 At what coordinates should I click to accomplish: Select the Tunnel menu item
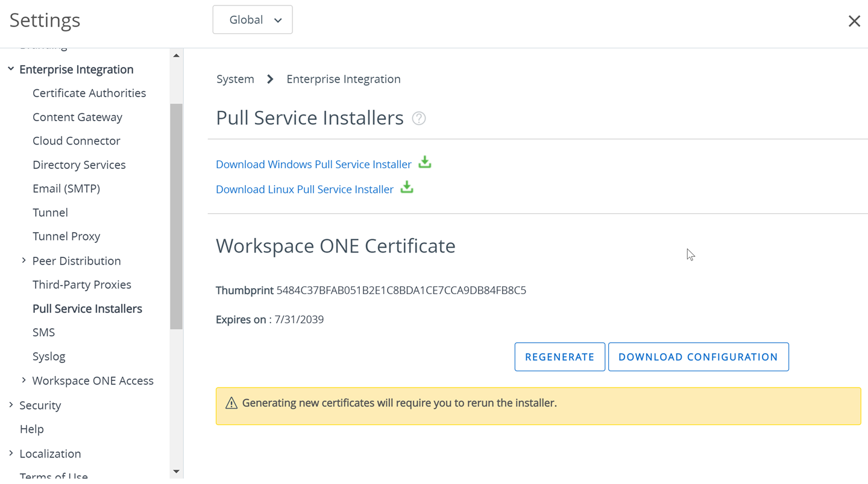[50, 212]
